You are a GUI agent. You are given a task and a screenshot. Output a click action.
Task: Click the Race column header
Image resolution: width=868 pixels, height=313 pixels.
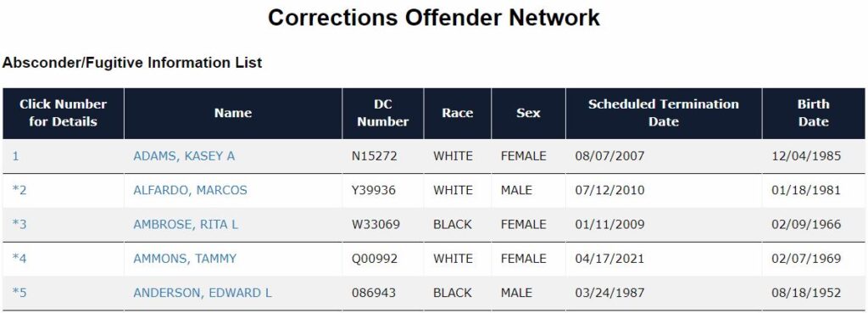coord(457,113)
